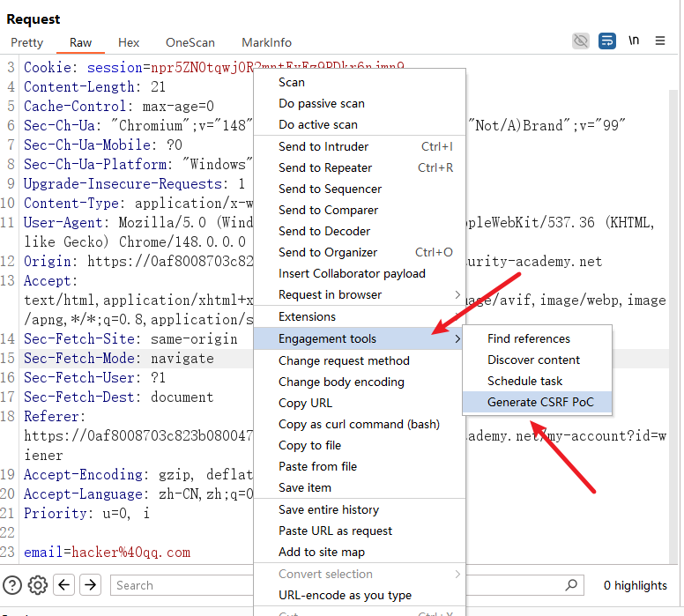Click the Sec-Fetch-Dest: document line
Screen dimensions: 684x616
pos(119,397)
